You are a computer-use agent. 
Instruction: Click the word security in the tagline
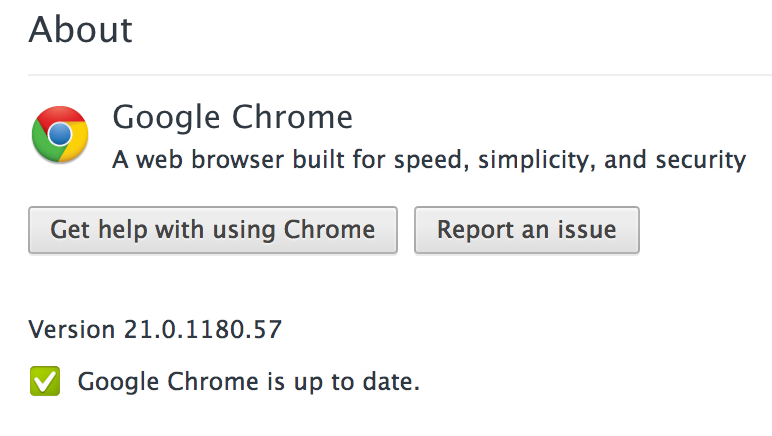(701, 160)
